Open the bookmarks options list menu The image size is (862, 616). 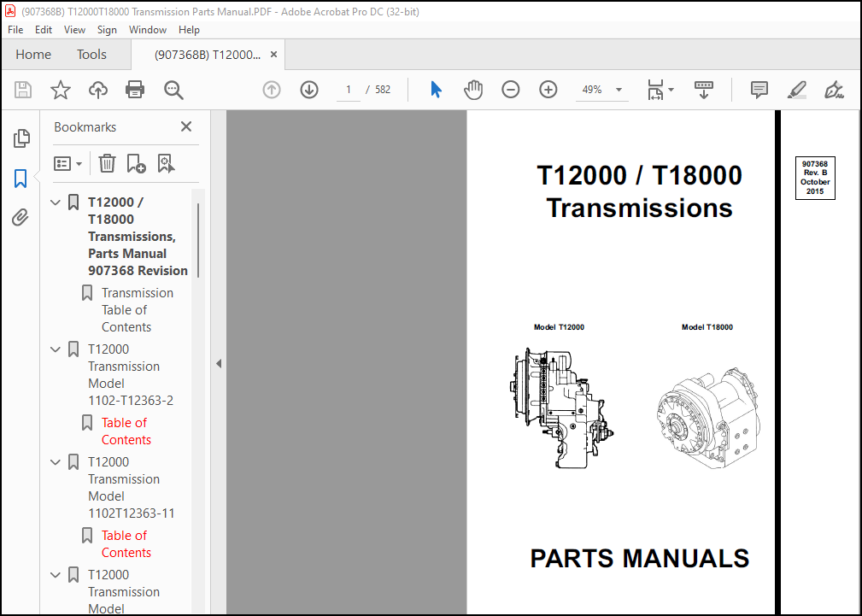pyautogui.click(x=67, y=163)
